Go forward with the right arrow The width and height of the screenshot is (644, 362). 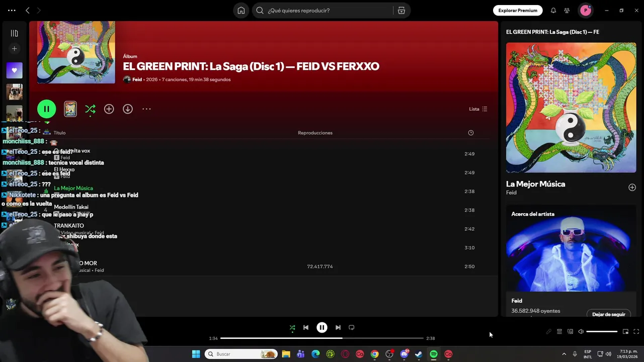coord(39,10)
